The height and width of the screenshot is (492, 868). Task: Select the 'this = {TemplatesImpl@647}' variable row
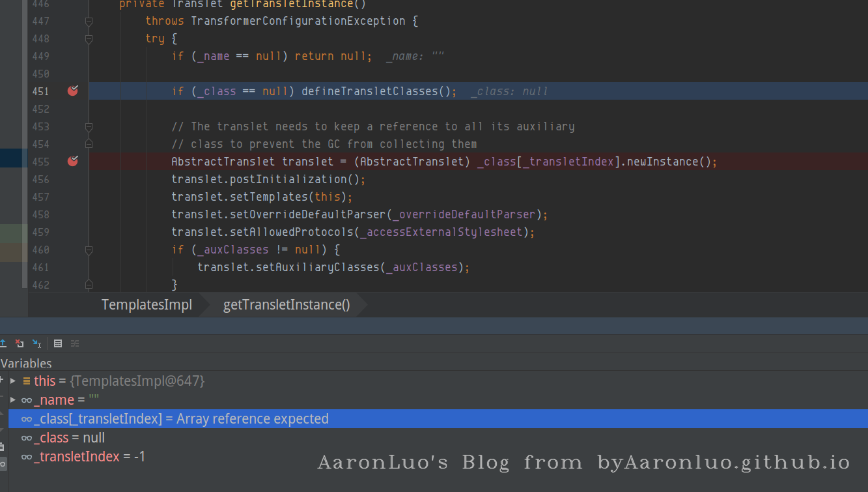[438, 381]
